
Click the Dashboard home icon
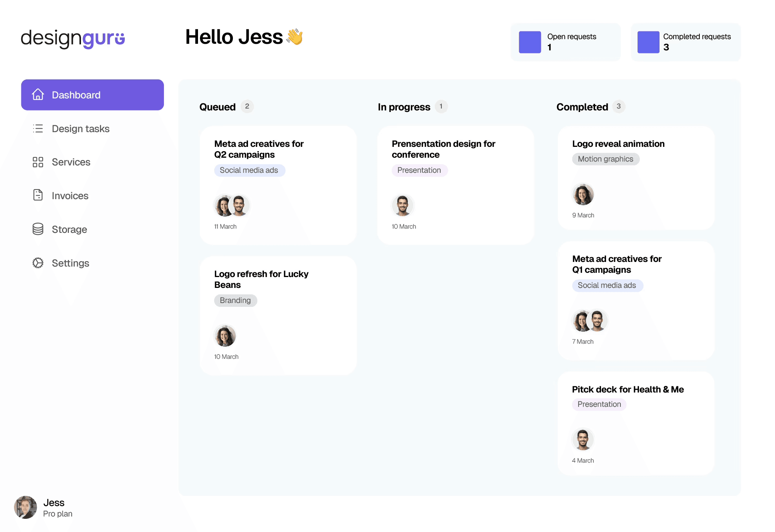pyautogui.click(x=38, y=95)
